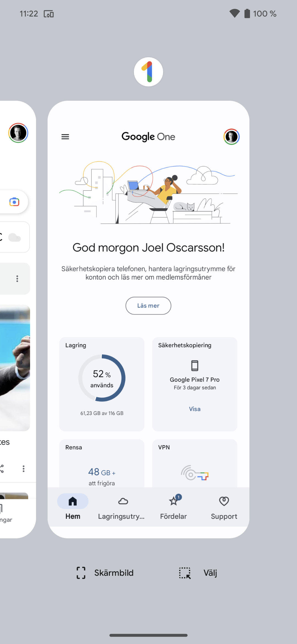Tap the home gesture bar
The height and width of the screenshot is (644, 297).
(148, 635)
